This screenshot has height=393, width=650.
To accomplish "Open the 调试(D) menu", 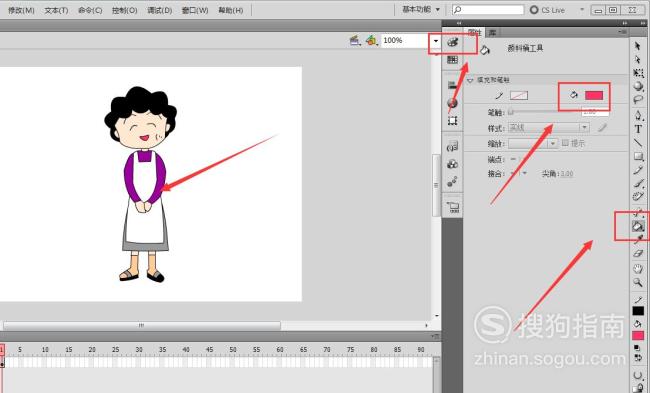I will click(x=160, y=10).
